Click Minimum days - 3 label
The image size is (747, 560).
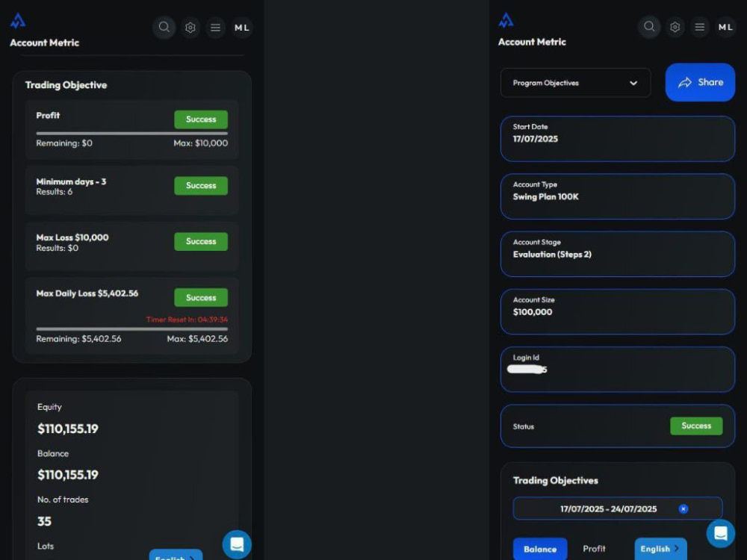[x=71, y=181]
